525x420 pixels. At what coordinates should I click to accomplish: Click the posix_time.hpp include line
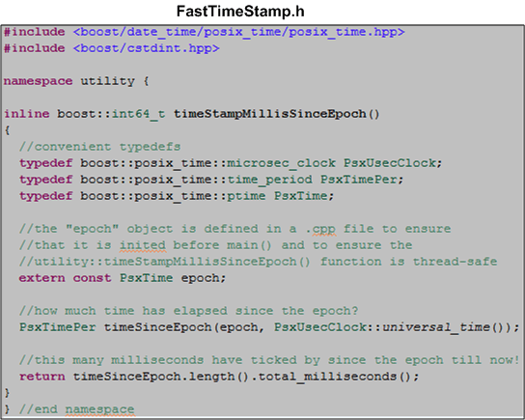[x=205, y=32]
